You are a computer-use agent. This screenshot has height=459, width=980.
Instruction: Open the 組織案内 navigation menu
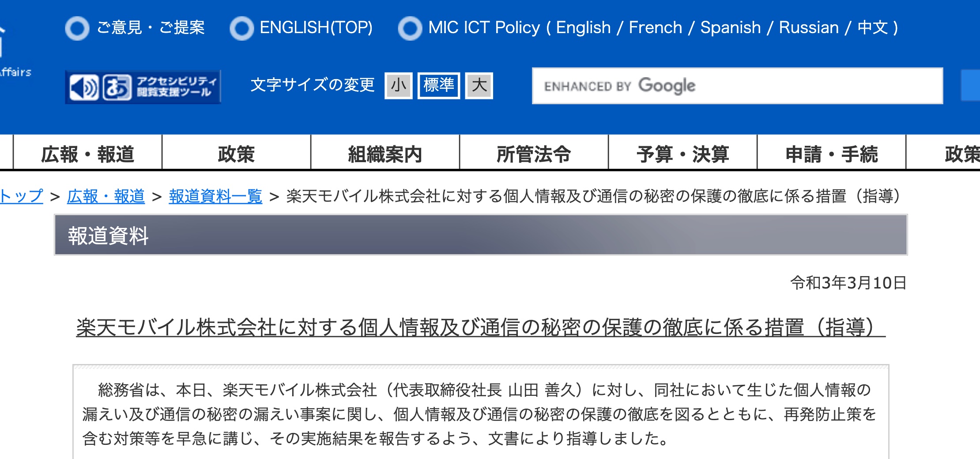pyautogui.click(x=385, y=153)
